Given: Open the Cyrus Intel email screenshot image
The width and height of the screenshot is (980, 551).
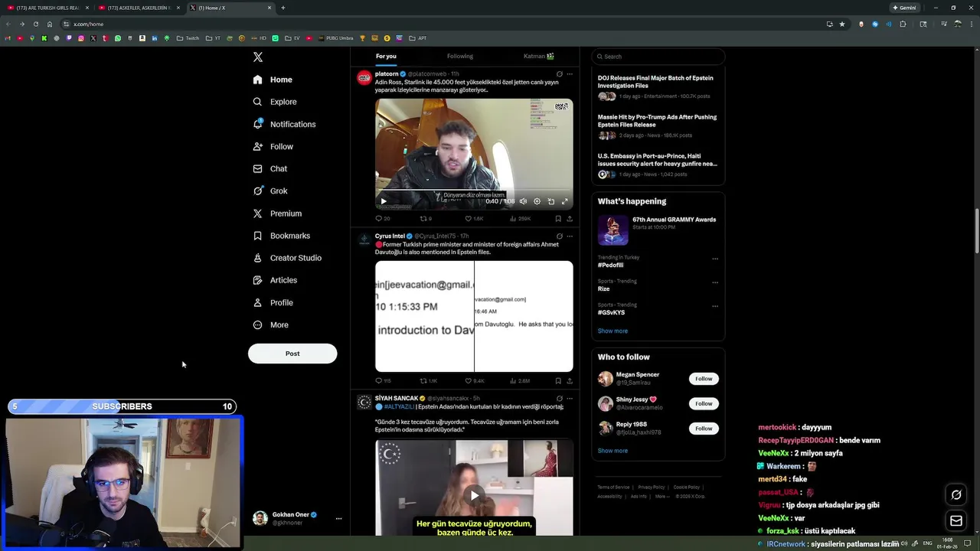Looking at the screenshot, I should click(474, 316).
